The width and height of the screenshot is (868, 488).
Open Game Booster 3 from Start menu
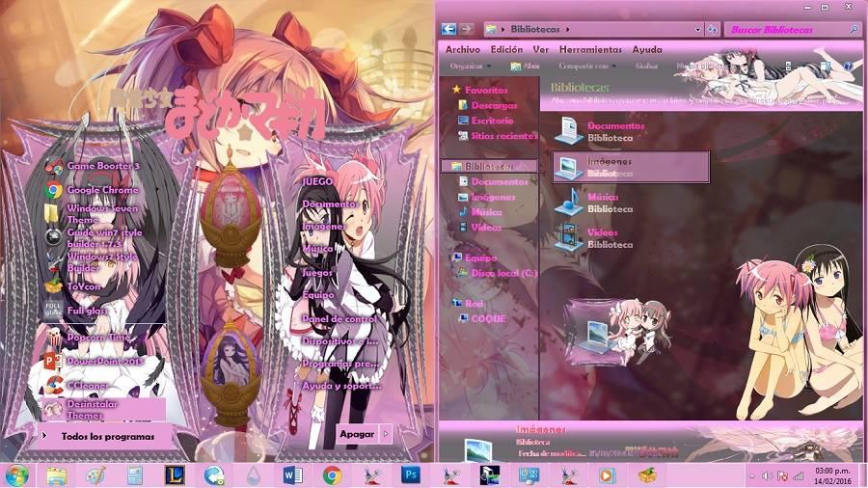pyautogui.click(x=93, y=166)
